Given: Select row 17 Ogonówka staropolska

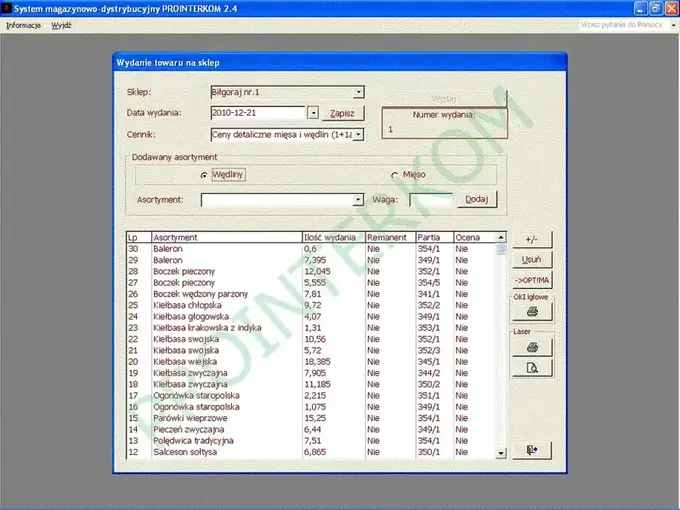Looking at the screenshot, I should [311, 396].
